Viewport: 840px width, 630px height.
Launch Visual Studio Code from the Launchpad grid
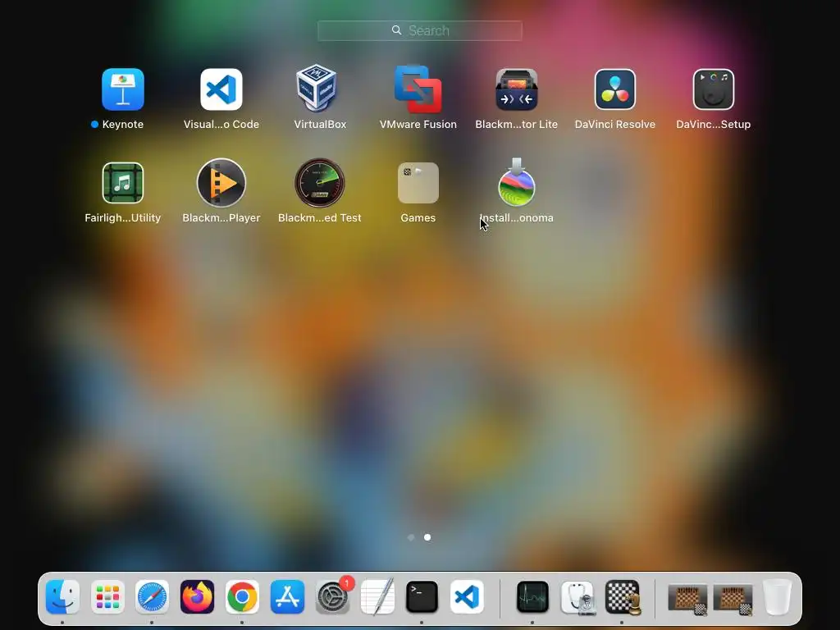click(x=221, y=89)
